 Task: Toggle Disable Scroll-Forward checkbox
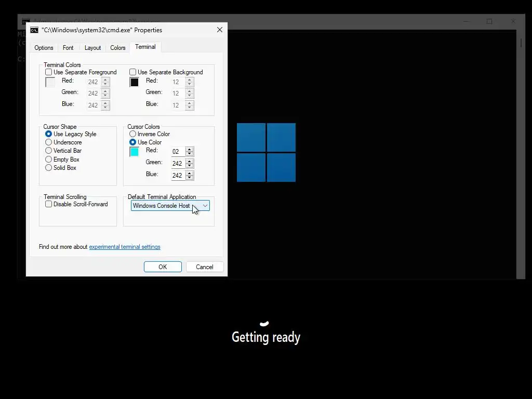tap(48, 204)
